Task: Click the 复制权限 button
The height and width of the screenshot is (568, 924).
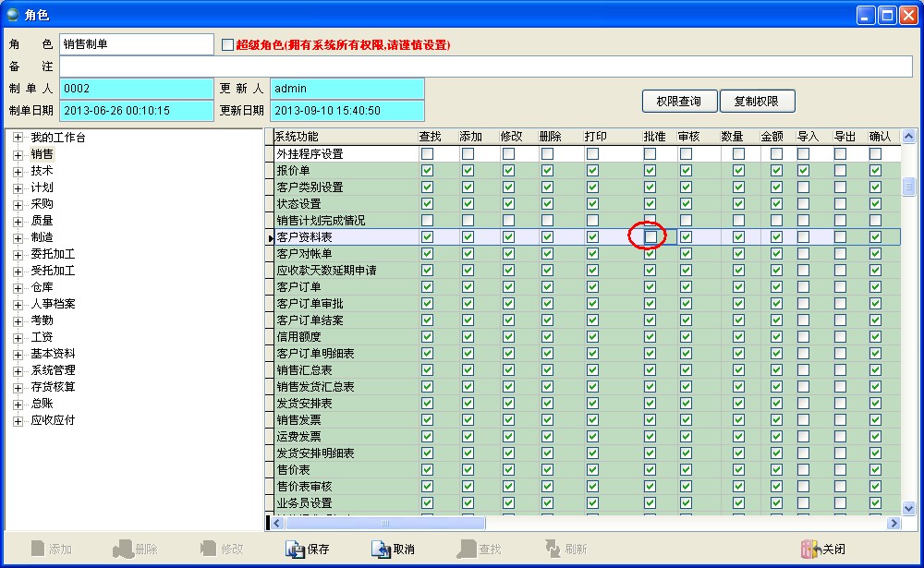Action: point(756,102)
